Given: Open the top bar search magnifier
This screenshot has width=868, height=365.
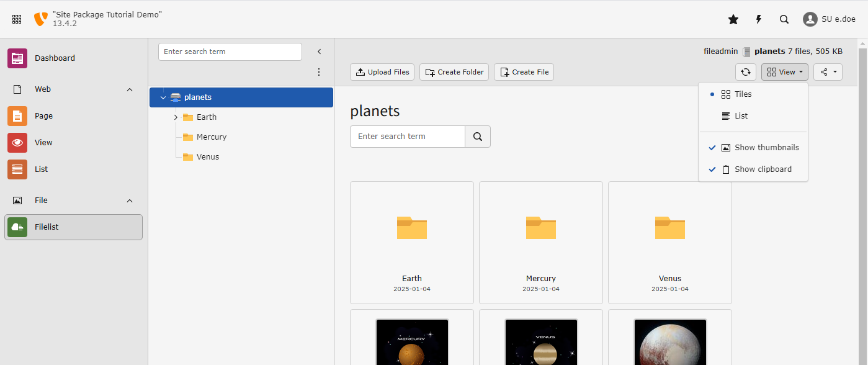Looking at the screenshot, I should [784, 19].
